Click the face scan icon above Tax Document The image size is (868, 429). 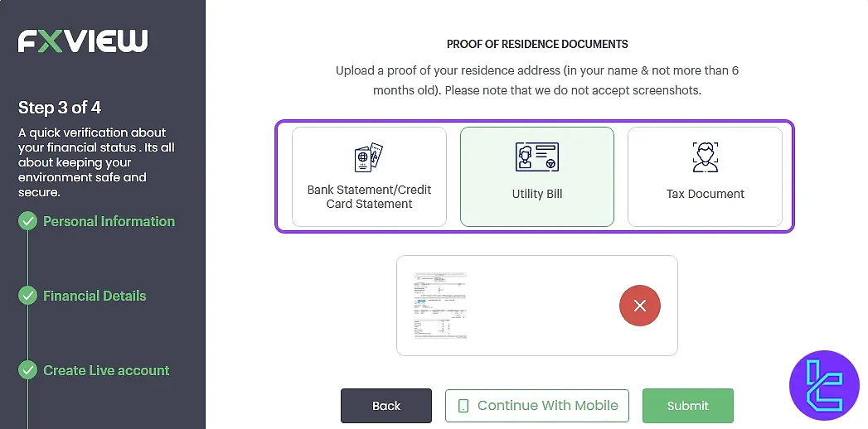(705, 157)
